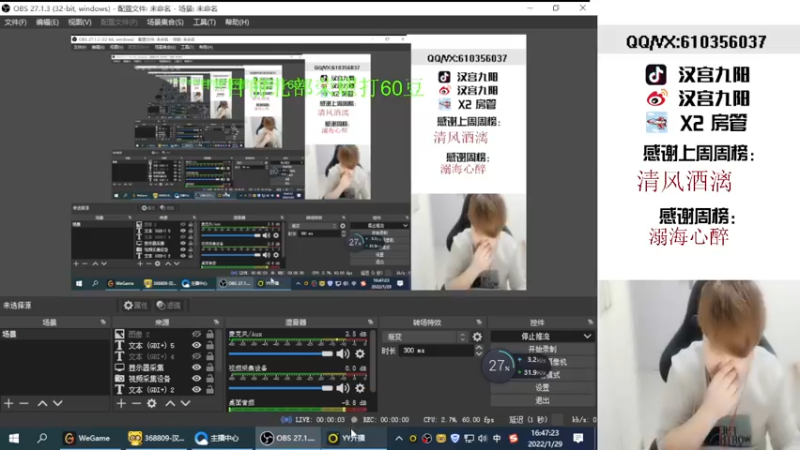Image resolution: width=800 pixels, height=450 pixels.
Task: Open the 编辑(E) menu
Action: tap(47, 22)
